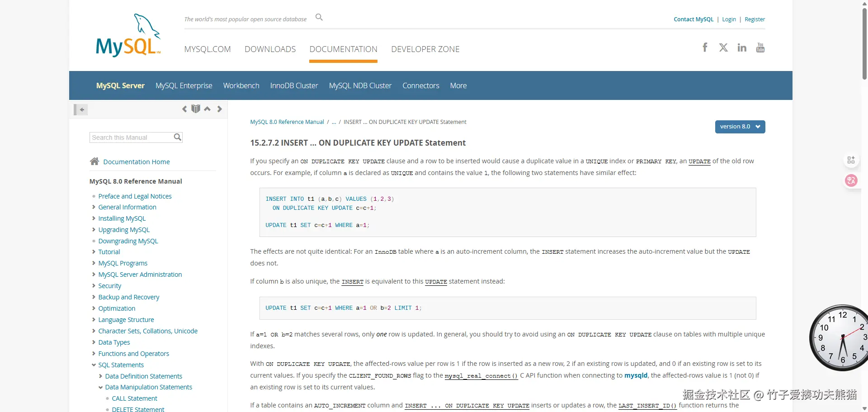Viewport: 868px width, 412px height.
Task: Expand the Data Types tree node
Action: click(x=94, y=342)
